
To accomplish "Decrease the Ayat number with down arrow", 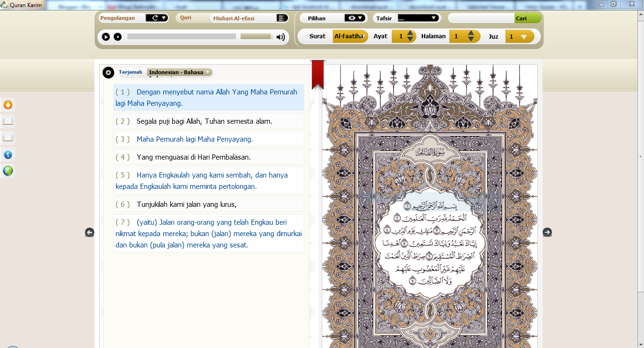I will click(x=410, y=40).
